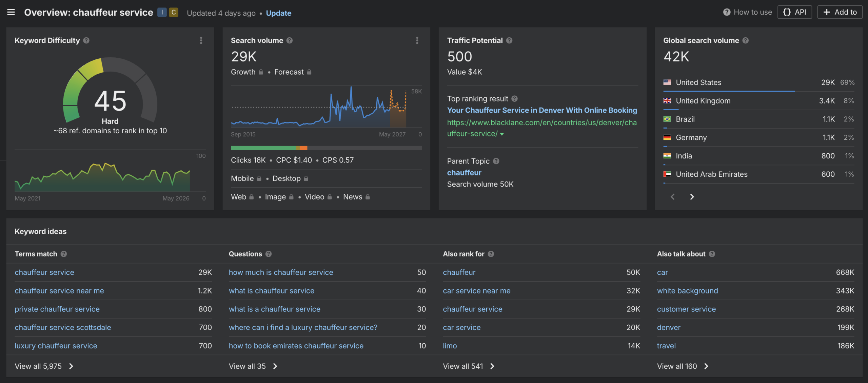Viewport: 868px width, 383px height.
Task: Select the News search type
Action: tap(353, 197)
